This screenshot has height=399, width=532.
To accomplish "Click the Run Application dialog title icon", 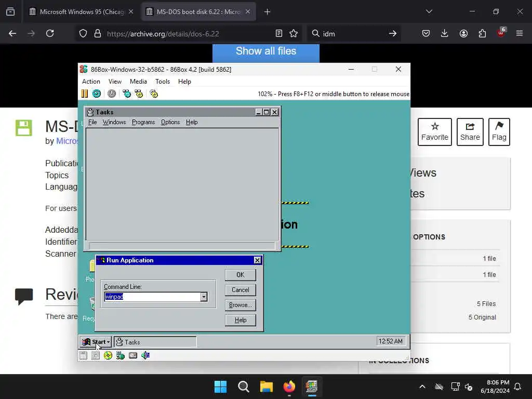I will [x=101, y=260].
